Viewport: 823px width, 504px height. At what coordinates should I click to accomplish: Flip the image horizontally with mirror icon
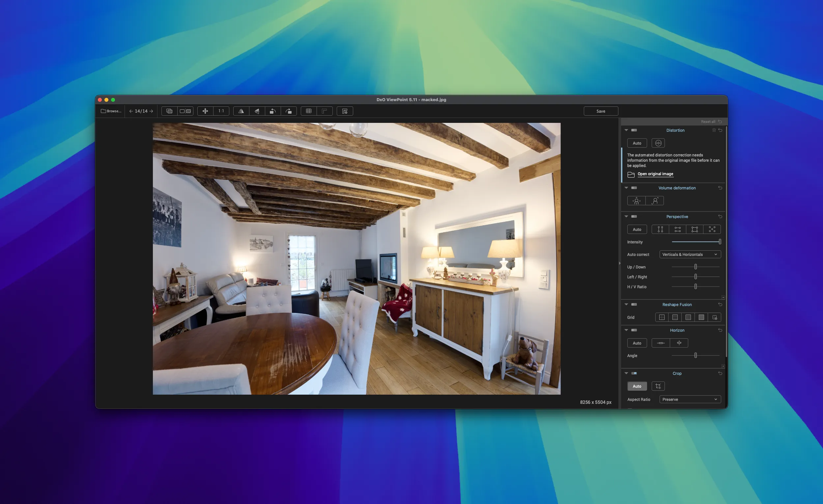[x=241, y=111]
